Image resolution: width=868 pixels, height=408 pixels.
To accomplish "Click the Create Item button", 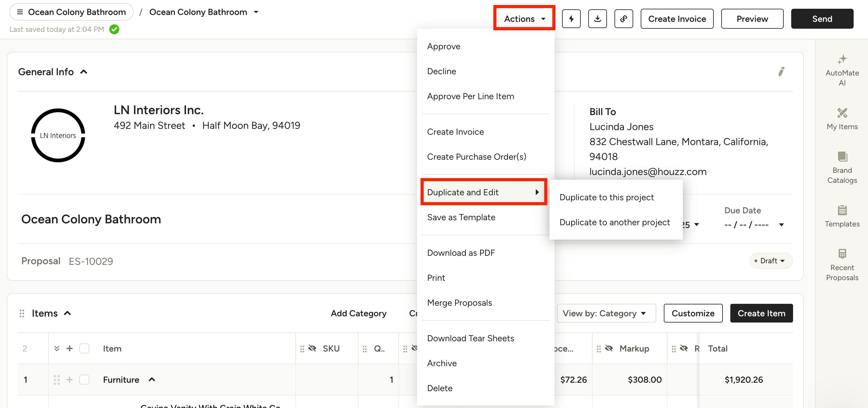I will click(x=761, y=313).
